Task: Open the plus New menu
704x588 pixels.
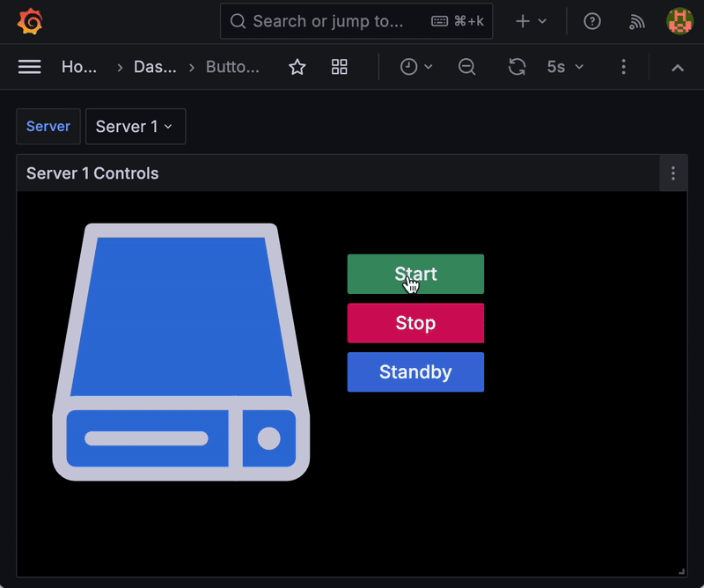Action: pyautogui.click(x=531, y=21)
